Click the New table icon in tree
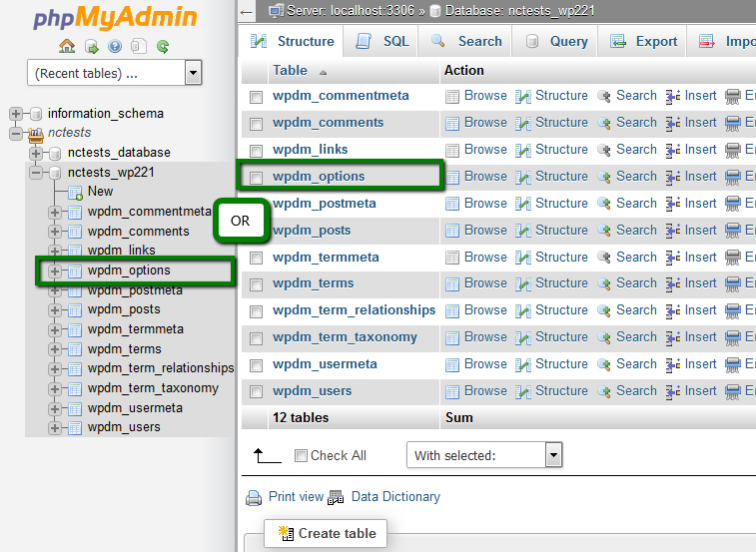The image size is (756, 552). 75,193
